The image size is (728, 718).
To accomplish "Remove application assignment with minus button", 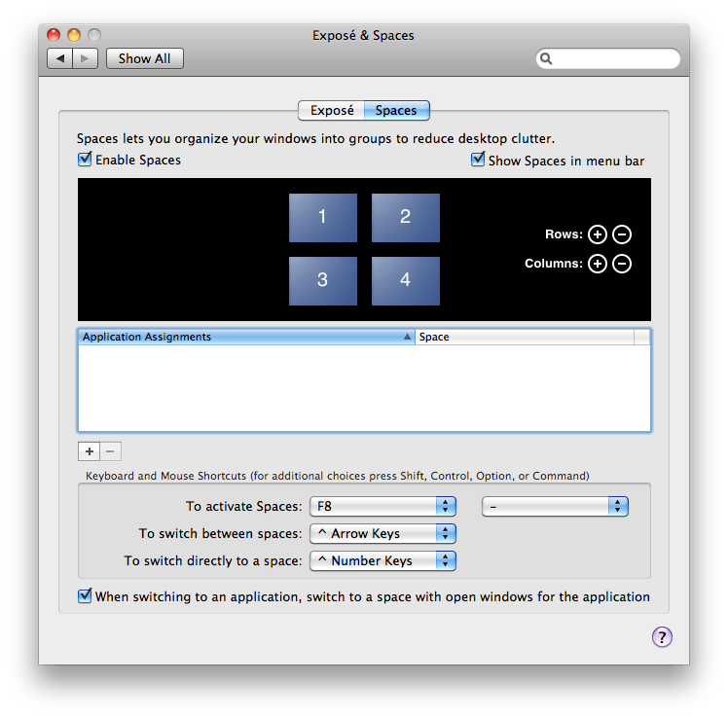I will 111,451.
